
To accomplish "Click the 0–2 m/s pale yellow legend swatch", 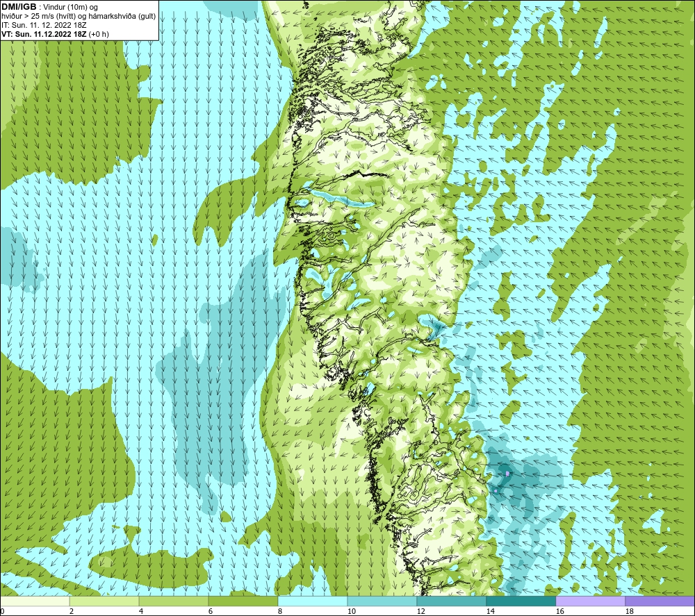I will 35,601.
